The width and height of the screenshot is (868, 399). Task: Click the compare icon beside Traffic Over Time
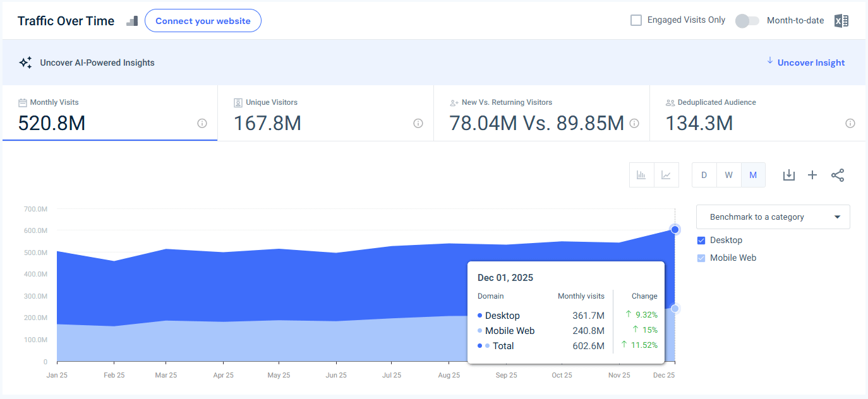pyautogui.click(x=131, y=20)
